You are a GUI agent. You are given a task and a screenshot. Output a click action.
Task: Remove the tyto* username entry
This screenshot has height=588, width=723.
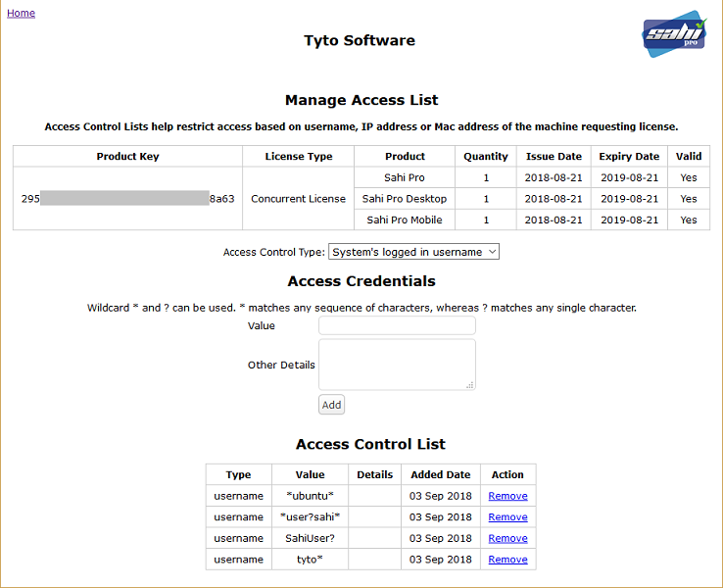point(507,560)
